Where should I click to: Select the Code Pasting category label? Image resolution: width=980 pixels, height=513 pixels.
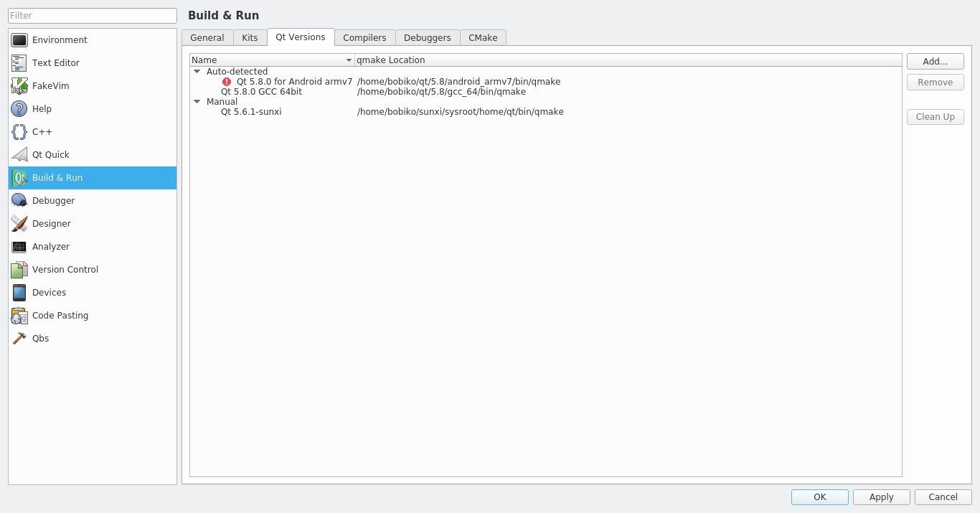pyautogui.click(x=60, y=316)
